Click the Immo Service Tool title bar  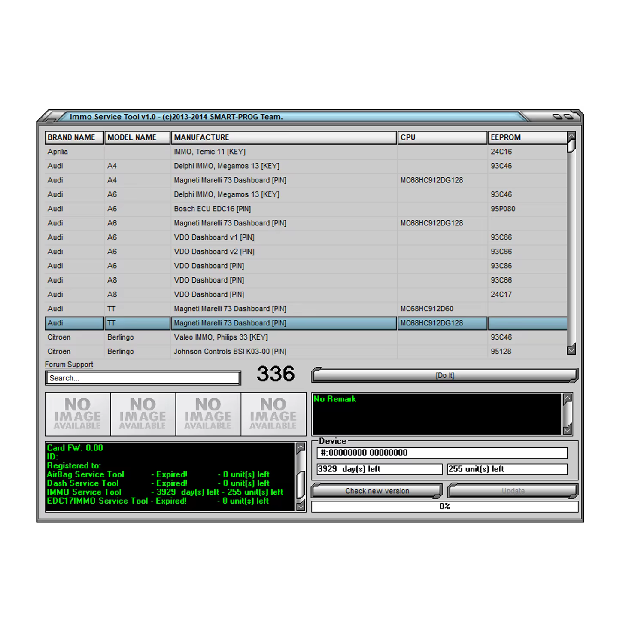(x=292, y=117)
